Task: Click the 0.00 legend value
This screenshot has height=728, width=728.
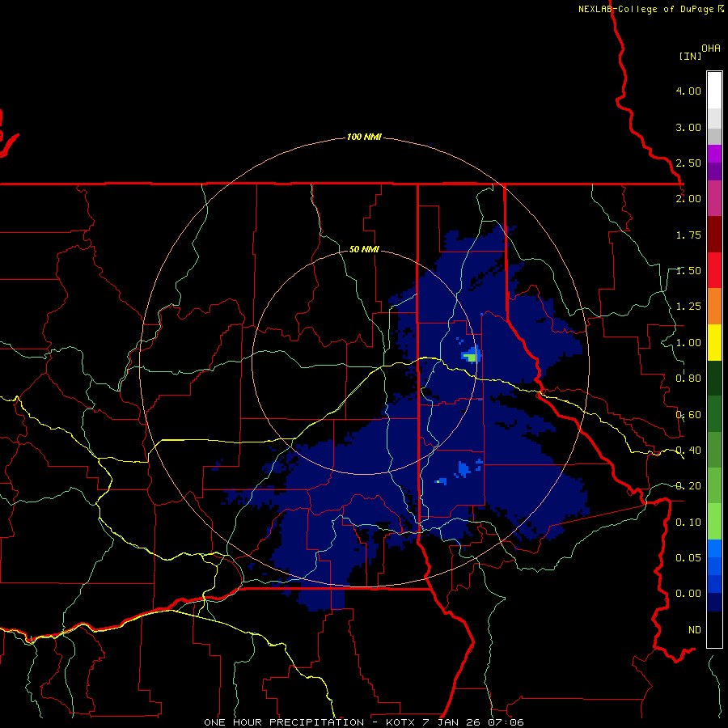Action: (688, 594)
